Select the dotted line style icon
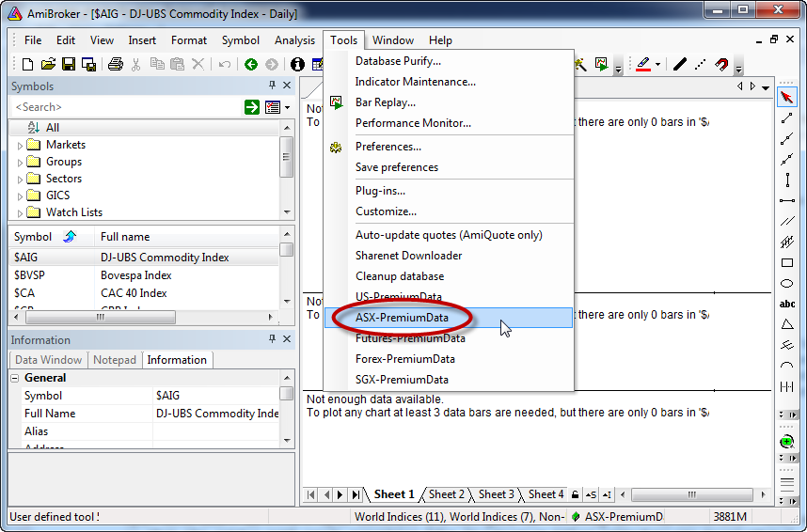Viewport: 807px width, 532px height. click(x=700, y=64)
